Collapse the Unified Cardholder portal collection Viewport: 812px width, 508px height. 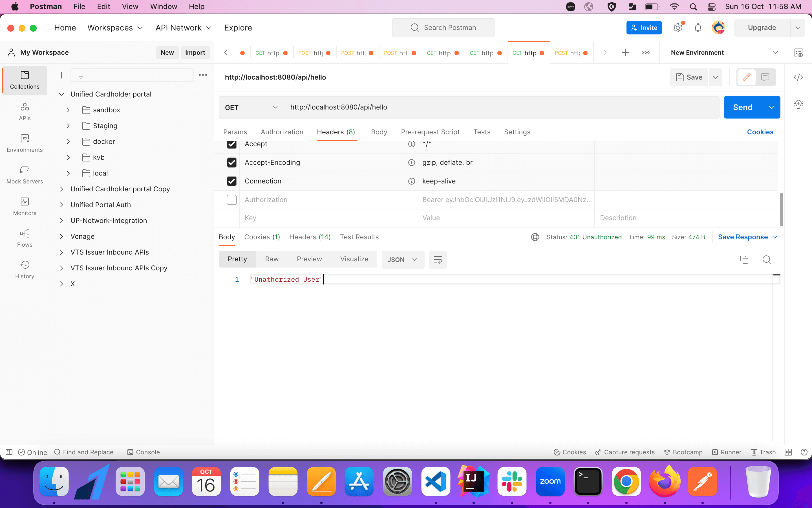(61, 94)
